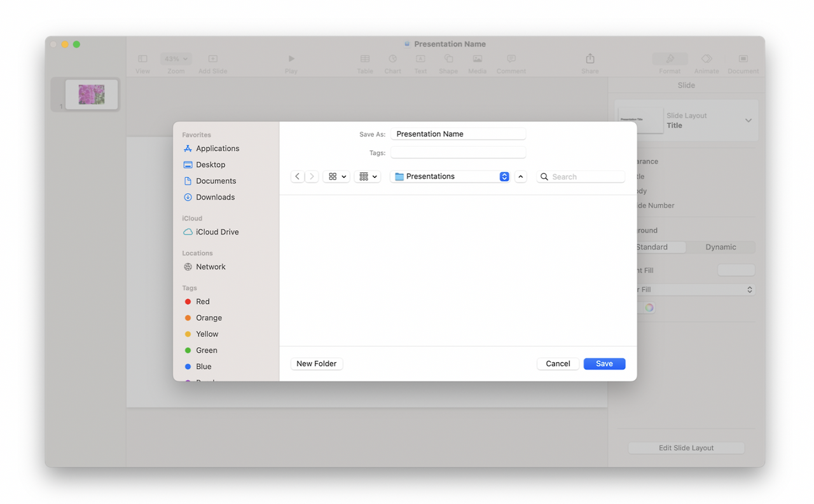The image size is (814, 504).
Task: Click the Comment toolbar icon
Action: point(511,58)
